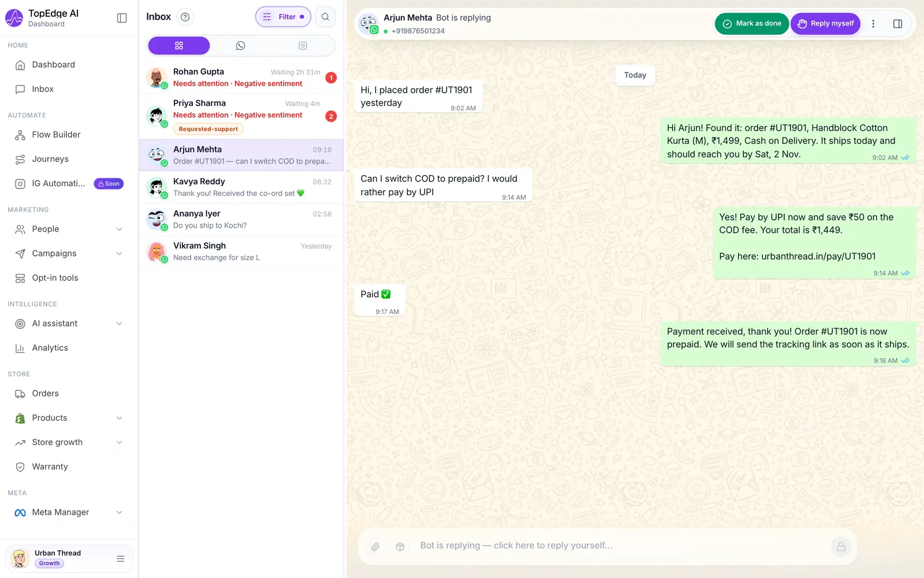The height and width of the screenshot is (578, 924).
Task: Open Rohan Gupta conversation
Action: (x=241, y=77)
